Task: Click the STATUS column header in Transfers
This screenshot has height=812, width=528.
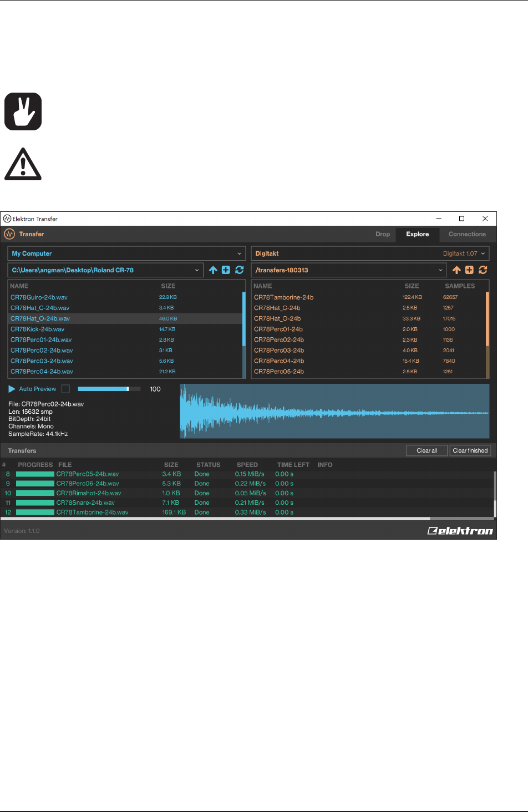Action: point(209,465)
